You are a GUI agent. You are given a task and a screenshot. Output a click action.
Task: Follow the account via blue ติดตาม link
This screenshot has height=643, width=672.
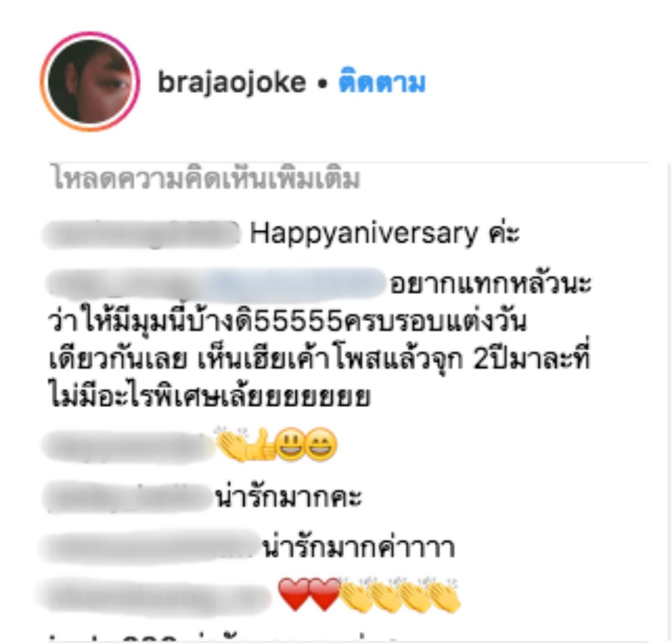tap(382, 82)
